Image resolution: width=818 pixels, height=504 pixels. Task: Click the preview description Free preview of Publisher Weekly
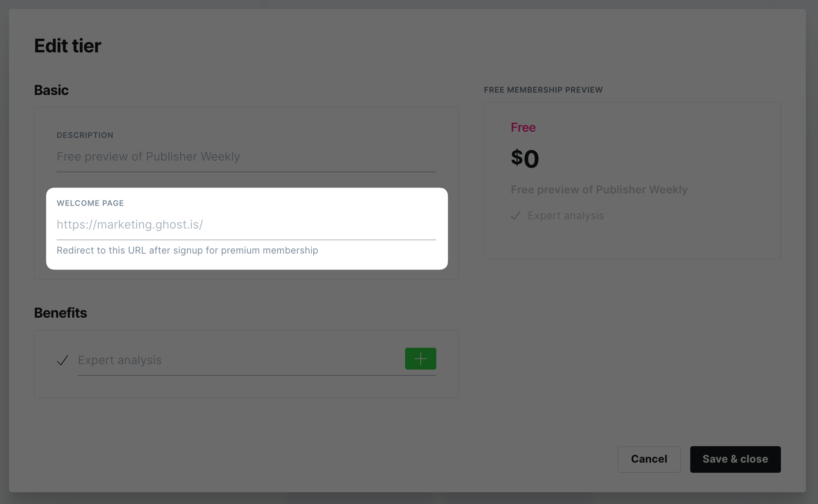[599, 189]
